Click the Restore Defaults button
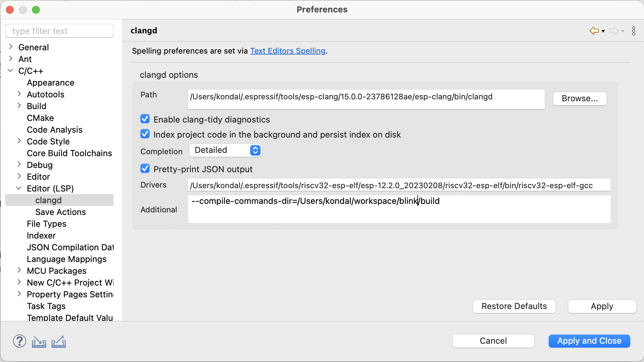This screenshot has height=362, width=644. click(x=514, y=306)
